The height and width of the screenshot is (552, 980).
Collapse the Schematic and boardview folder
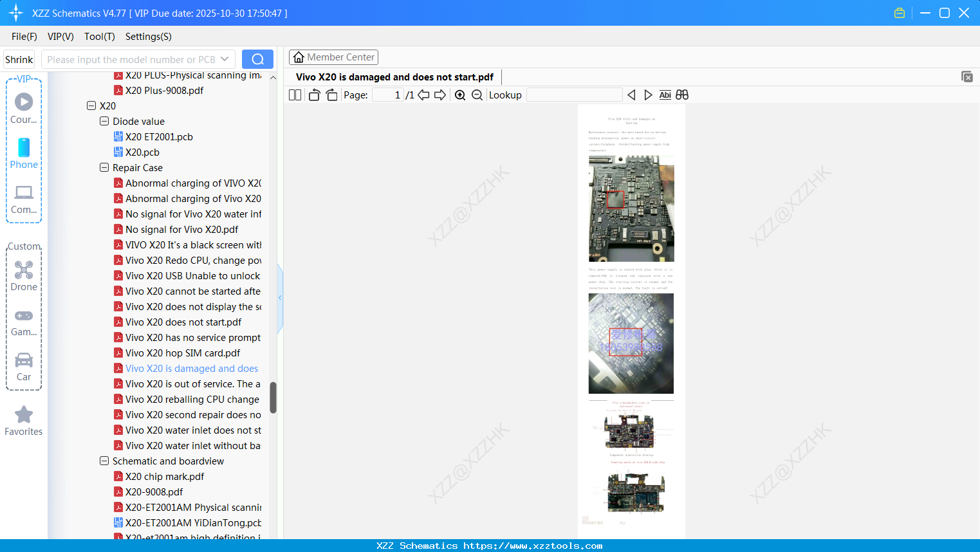coord(104,461)
